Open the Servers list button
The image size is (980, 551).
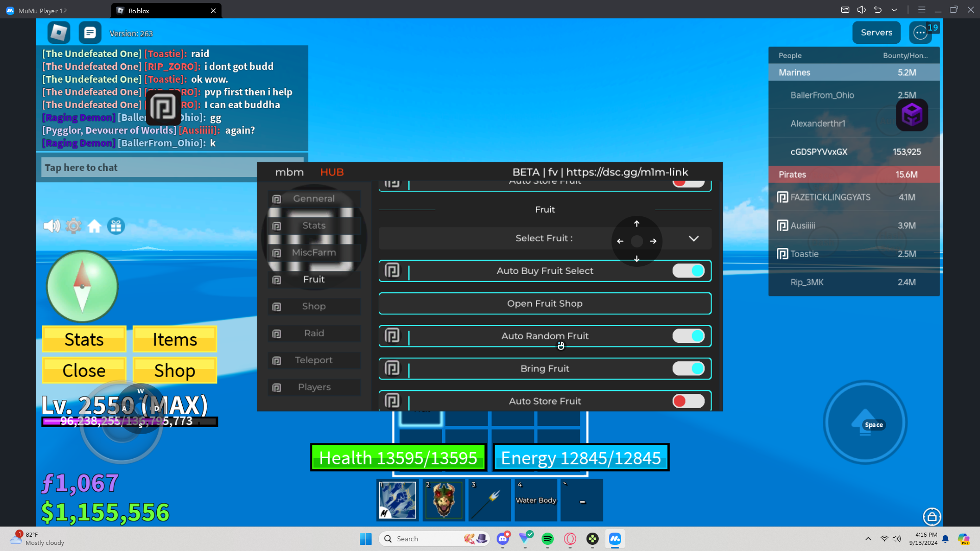pyautogui.click(x=876, y=33)
